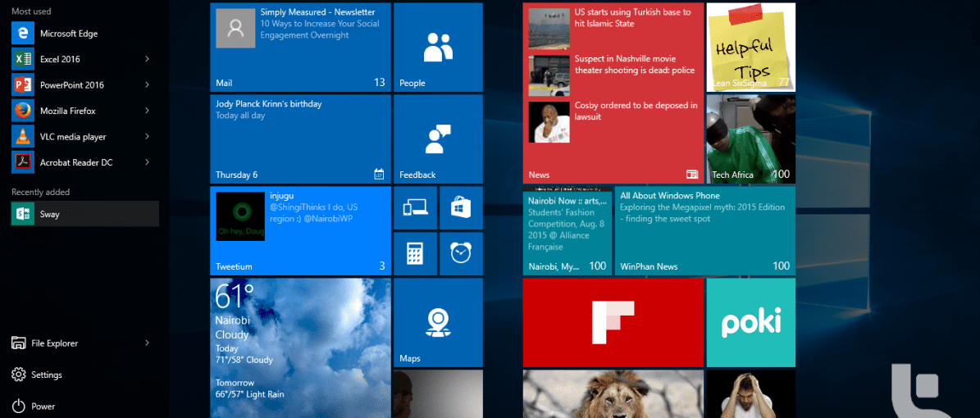Open recently added Sway app
Screen dimensions: 980x418
click(84, 214)
